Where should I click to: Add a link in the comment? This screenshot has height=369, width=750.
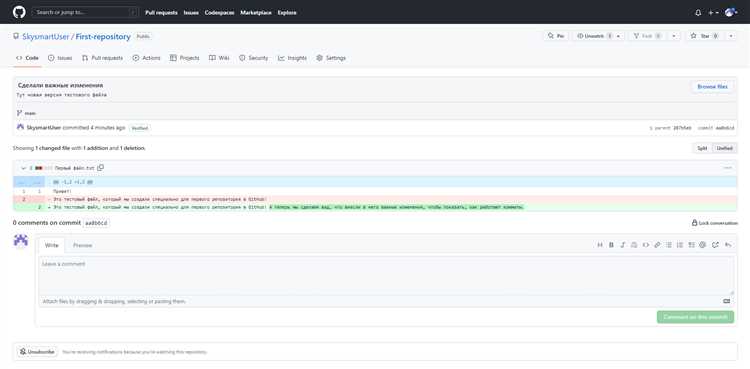[x=657, y=245]
